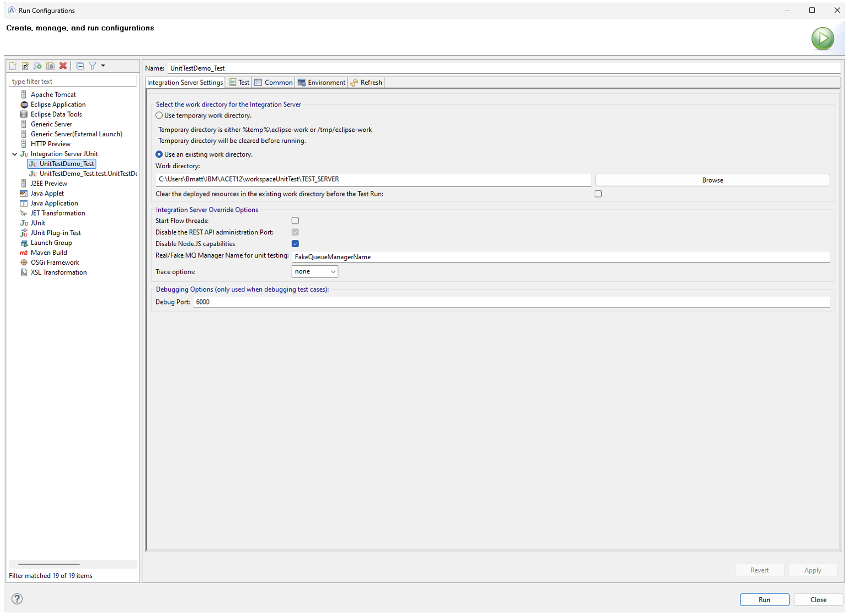Close the Run Configurations dialog
The height and width of the screenshot is (616, 850).
pyautogui.click(x=818, y=600)
